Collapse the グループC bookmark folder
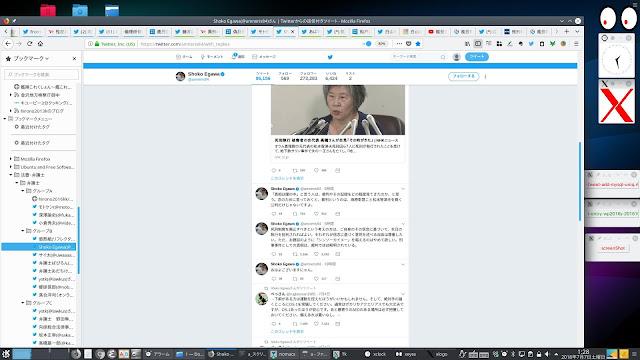The height and width of the screenshot is (360, 640). click(23, 303)
